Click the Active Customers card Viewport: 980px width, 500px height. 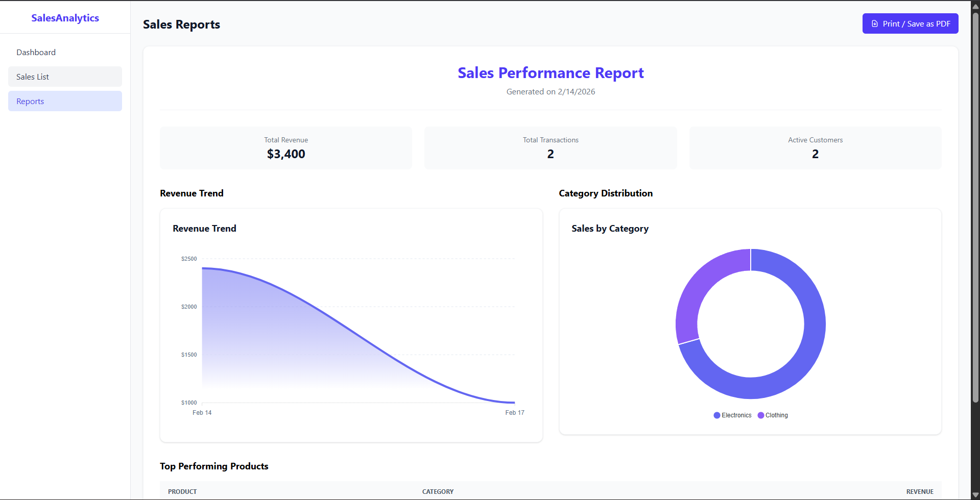point(815,148)
